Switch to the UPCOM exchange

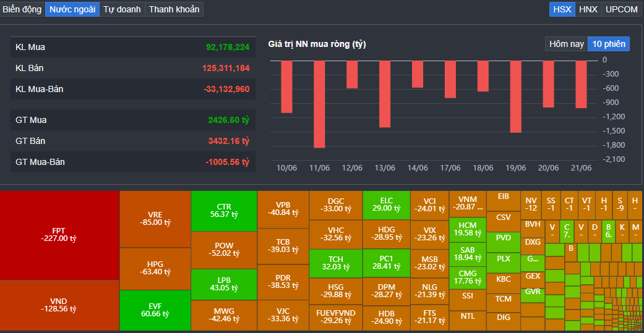tap(621, 9)
